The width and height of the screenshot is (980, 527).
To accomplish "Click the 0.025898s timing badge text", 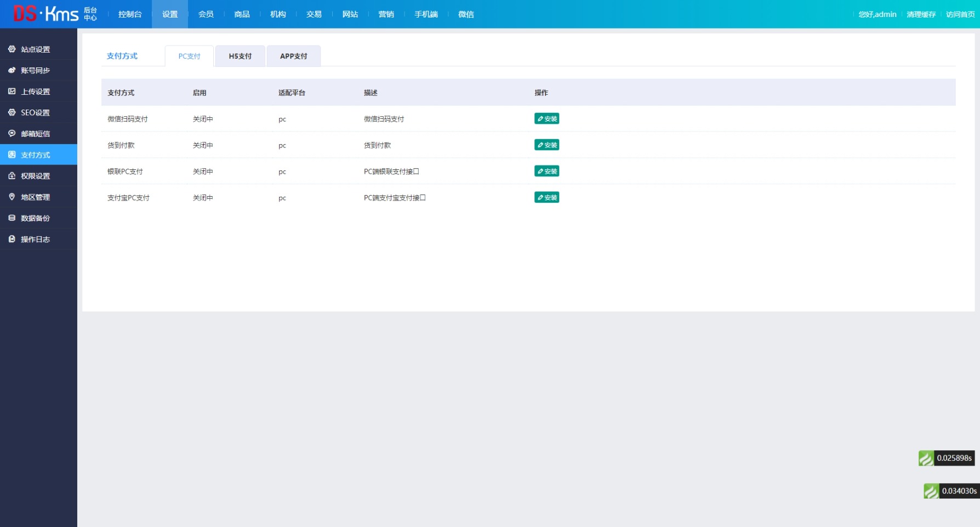I will pos(954,458).
